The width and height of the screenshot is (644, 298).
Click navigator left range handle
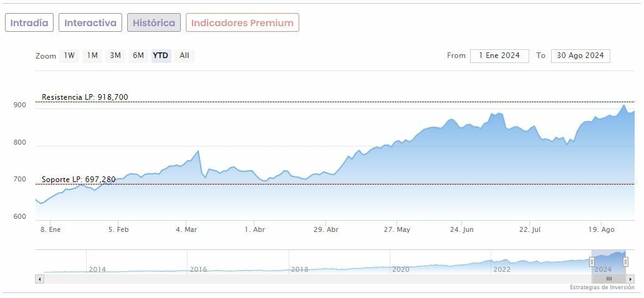point(592,262)
